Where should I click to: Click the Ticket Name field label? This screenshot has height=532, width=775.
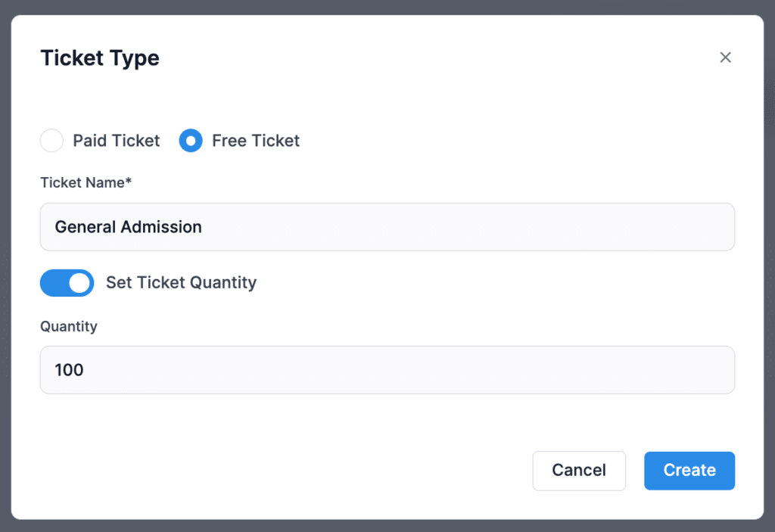[x=86, y=182]
